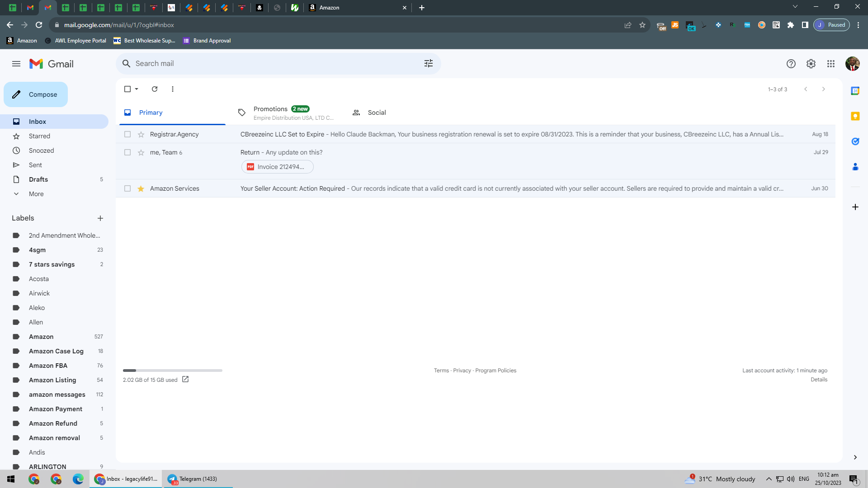Click the Invoice PDF attachment chip
The width and height of the screenshot is (868, 488).
click(x=277, y=167)
